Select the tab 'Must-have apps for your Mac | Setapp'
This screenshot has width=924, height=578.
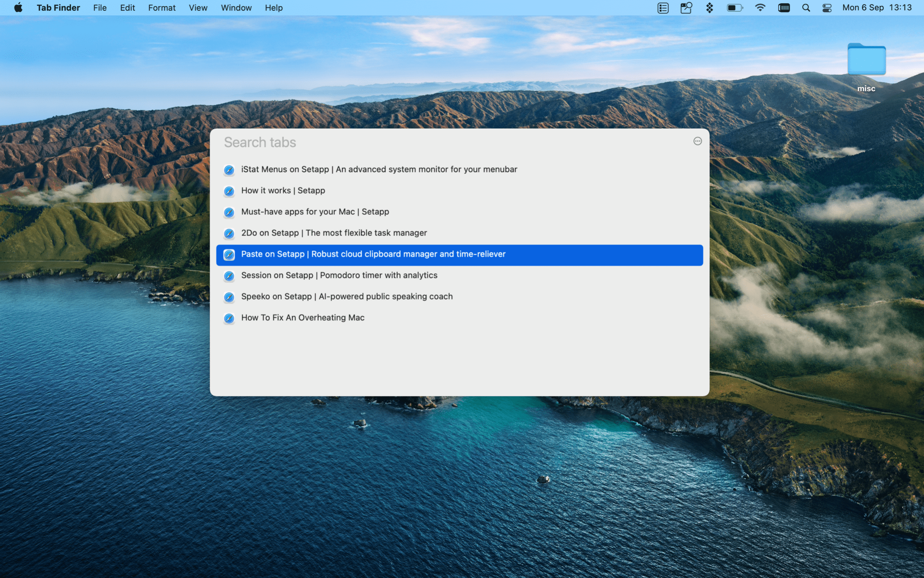(x=315, y=212)
